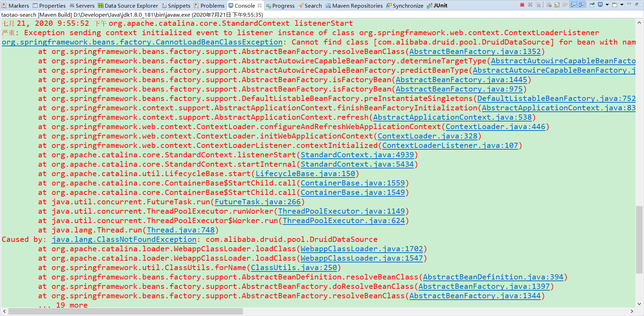Open the Data Source Explorer tab
644x316 pixels.
(128, 6)
